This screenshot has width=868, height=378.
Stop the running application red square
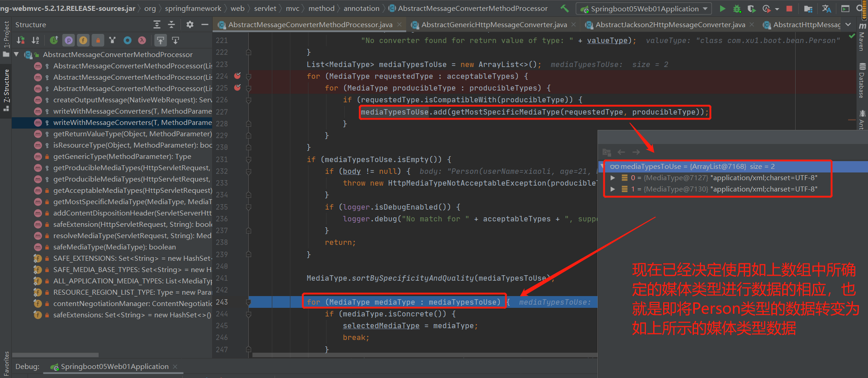click(x=789, y=9)
